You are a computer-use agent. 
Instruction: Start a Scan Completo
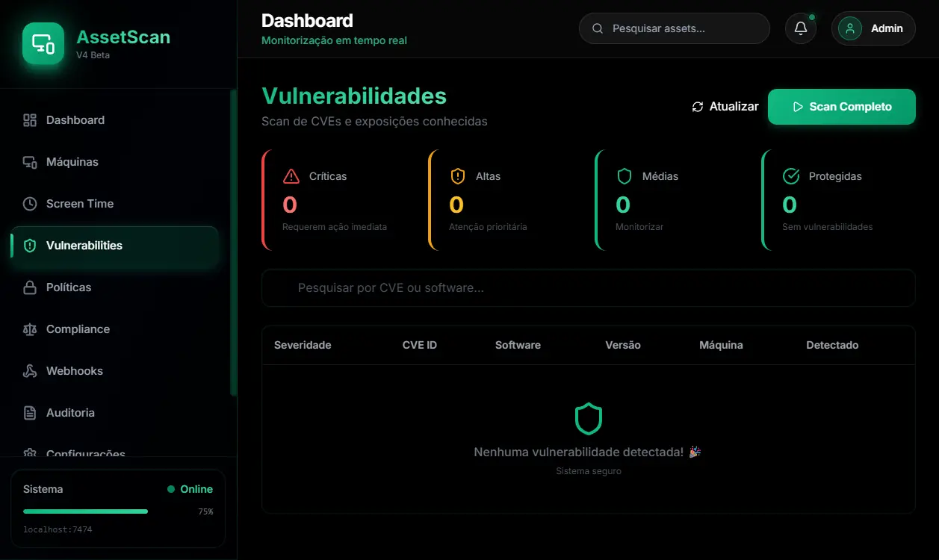[x=842, y=107]
